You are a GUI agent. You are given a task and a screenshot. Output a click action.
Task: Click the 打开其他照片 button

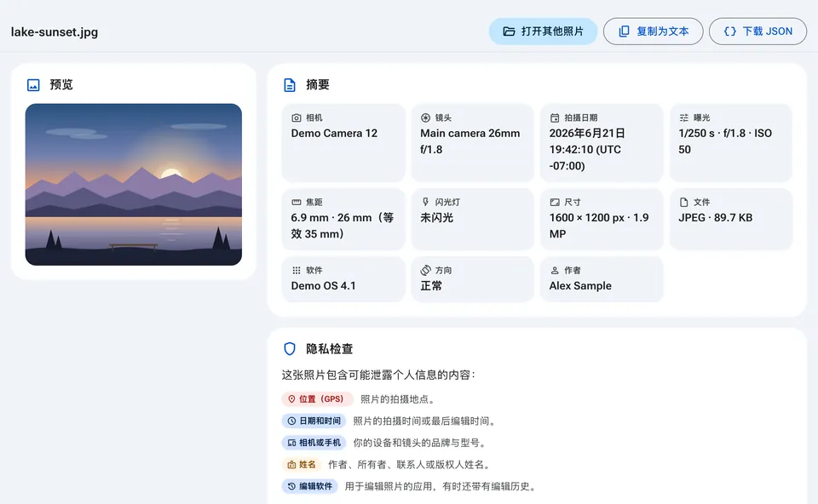pos(543,31)
